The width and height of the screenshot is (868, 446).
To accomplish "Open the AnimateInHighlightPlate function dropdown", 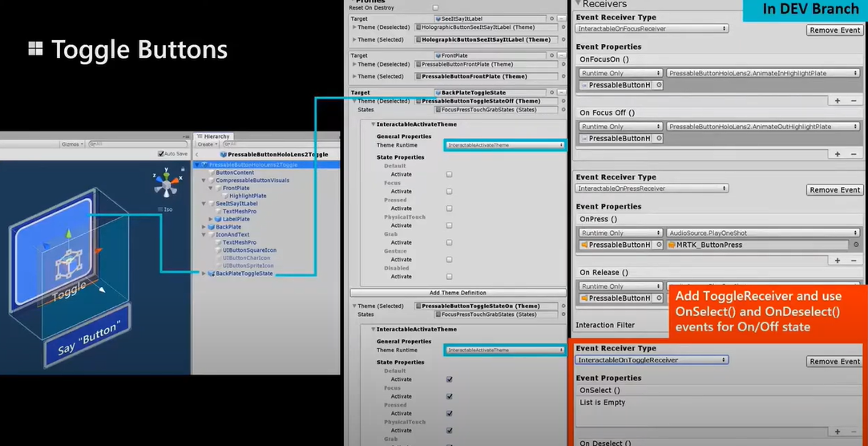I will (763, 73).
